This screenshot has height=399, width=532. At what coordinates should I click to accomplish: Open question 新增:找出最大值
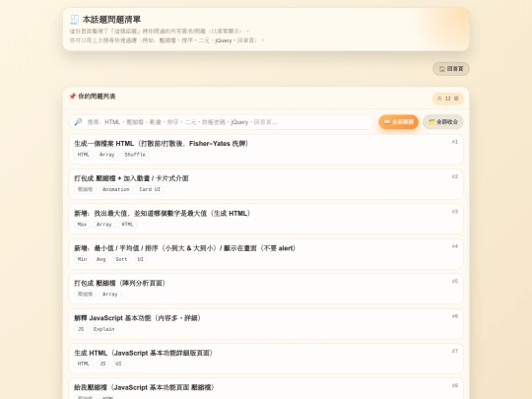(266, 219)
